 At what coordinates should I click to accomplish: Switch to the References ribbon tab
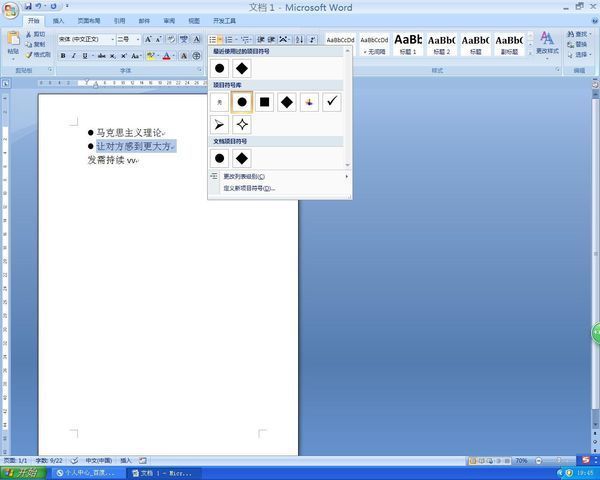click(x=119, y=21)
